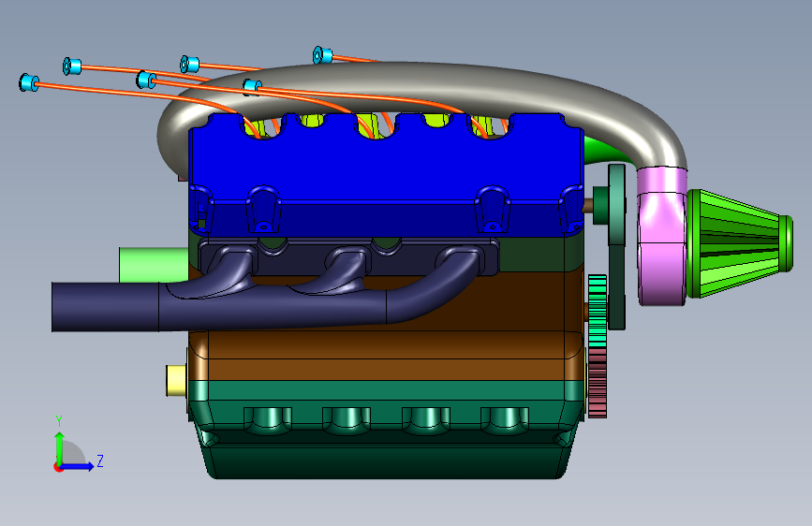Viewport: 812px width, 526px height.
Task: Click the teal timing gear
Action: point(598,311)
